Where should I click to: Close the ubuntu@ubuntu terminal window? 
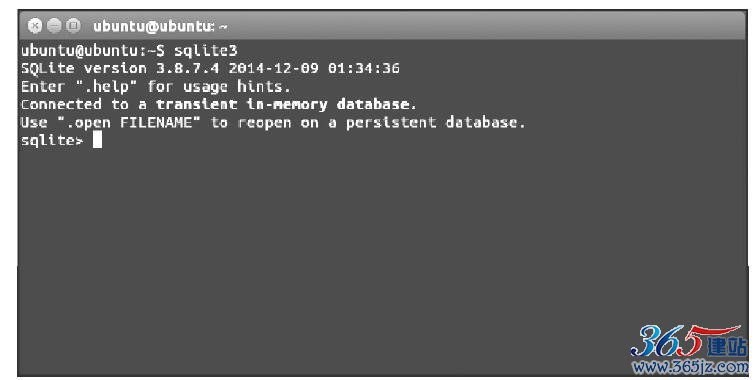coord(35,26)
